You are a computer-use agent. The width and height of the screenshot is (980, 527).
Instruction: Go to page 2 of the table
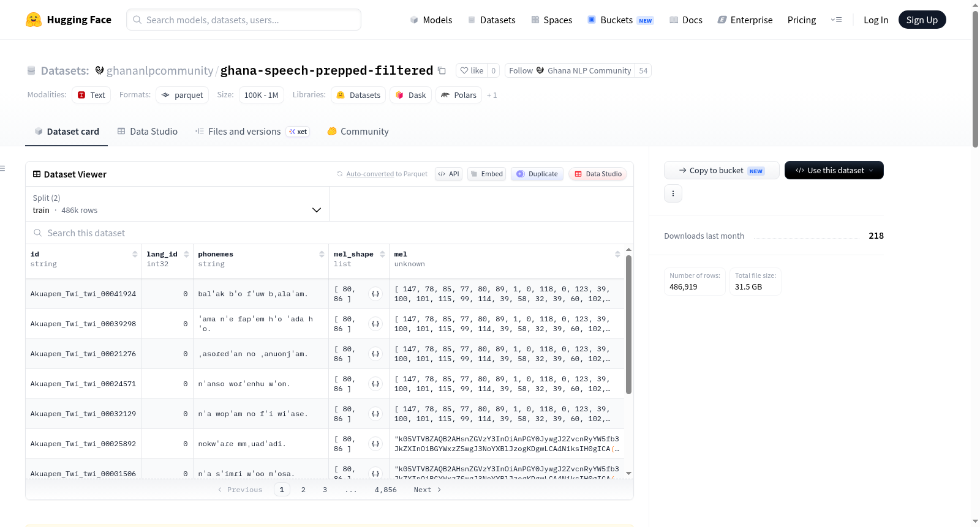click(x=303, y=490)
